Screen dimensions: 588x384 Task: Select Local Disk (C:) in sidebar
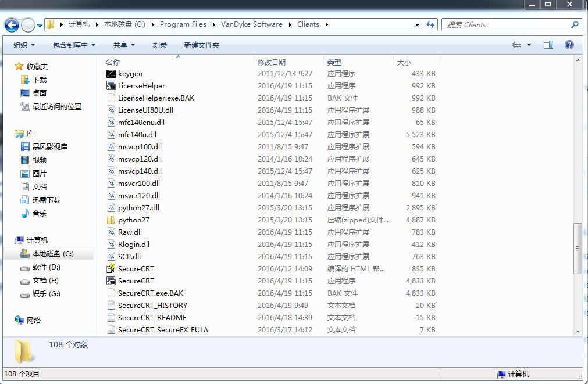tap(49, 254)
